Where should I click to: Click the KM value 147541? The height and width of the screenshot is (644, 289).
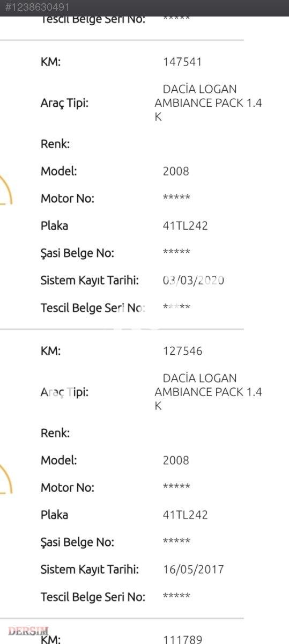pyautogui.click(x=182, y=62)
